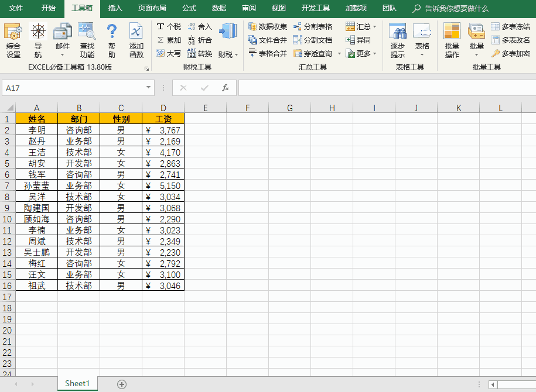Open the 分割表格 split table tool

(317, 26)
